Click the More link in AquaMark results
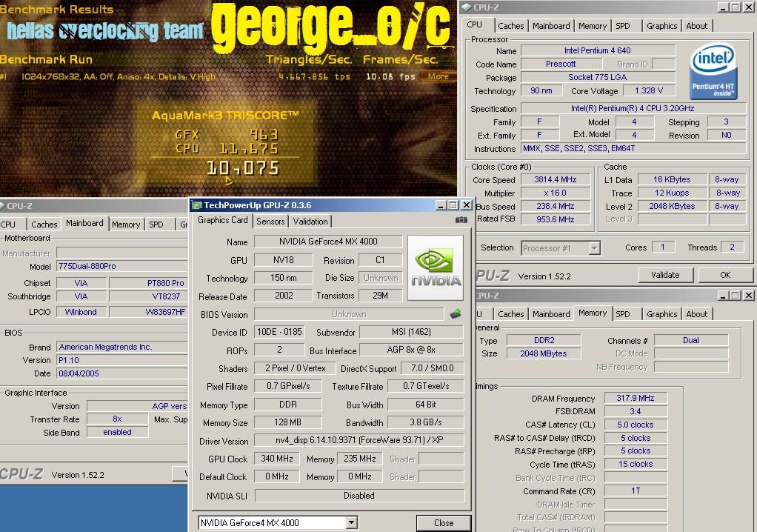This screenshot has height=532, width=757. (438, 76)
